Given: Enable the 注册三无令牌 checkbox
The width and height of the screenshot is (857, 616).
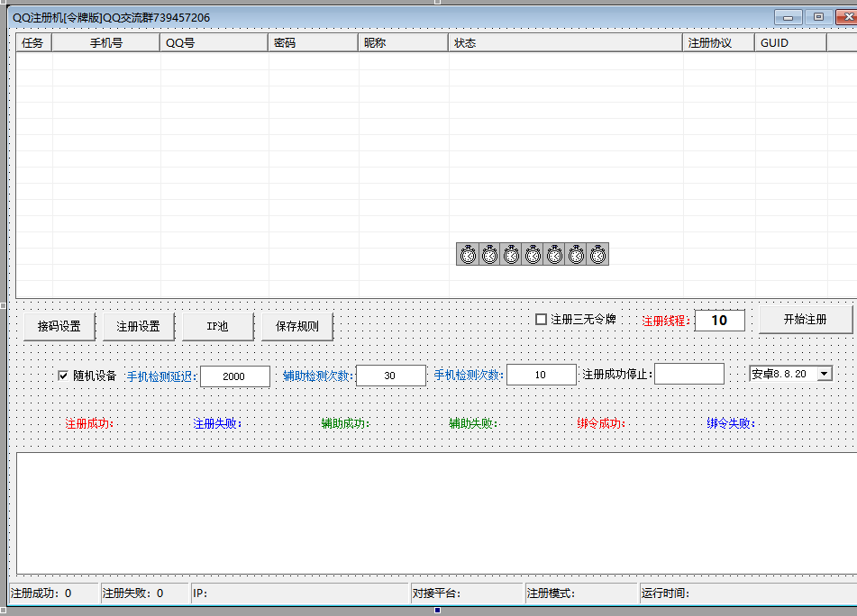Looking at the screenshot, I should (x=542, y=320).
